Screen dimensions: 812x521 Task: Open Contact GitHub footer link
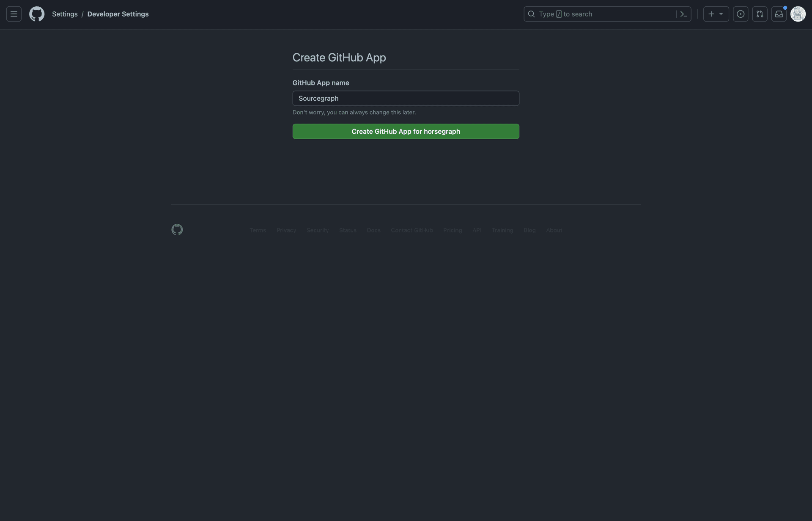412,230
